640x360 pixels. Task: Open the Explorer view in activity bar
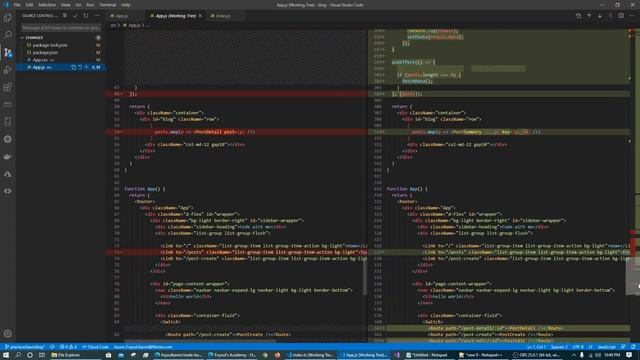[7, 18]
